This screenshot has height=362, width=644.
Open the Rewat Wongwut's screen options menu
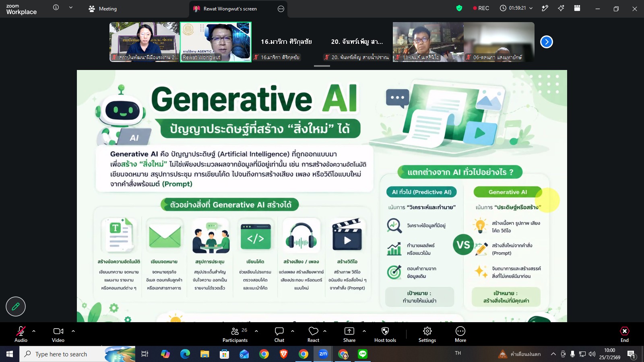281,8
